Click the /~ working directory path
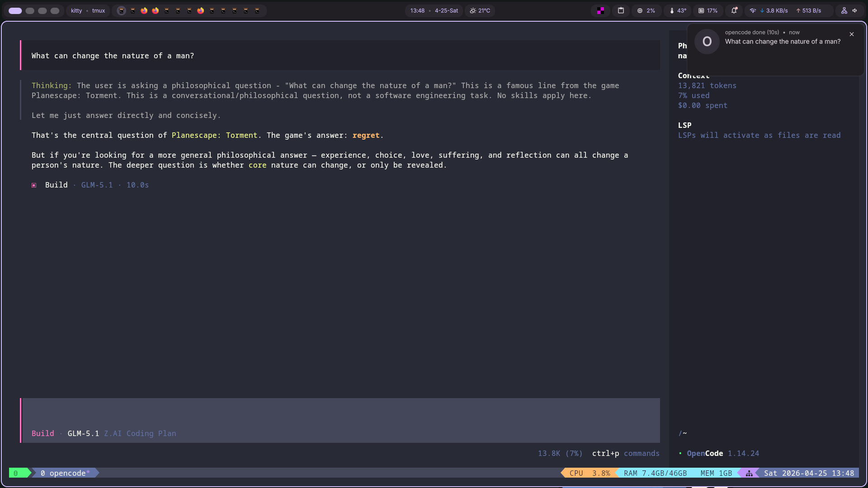The height and width of the screenshot is (488, 868). [682, 433]
